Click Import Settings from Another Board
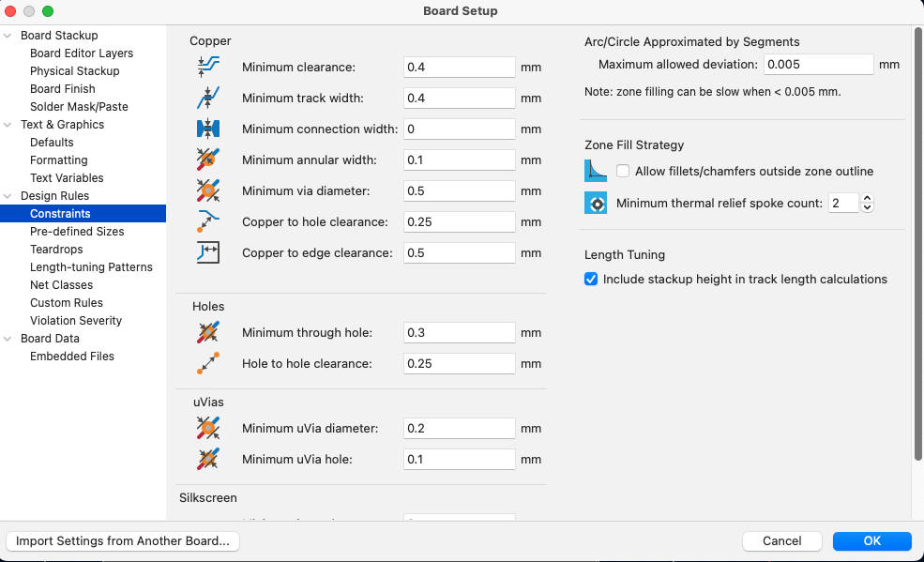The image size is (924, 562). click(123, 541)
